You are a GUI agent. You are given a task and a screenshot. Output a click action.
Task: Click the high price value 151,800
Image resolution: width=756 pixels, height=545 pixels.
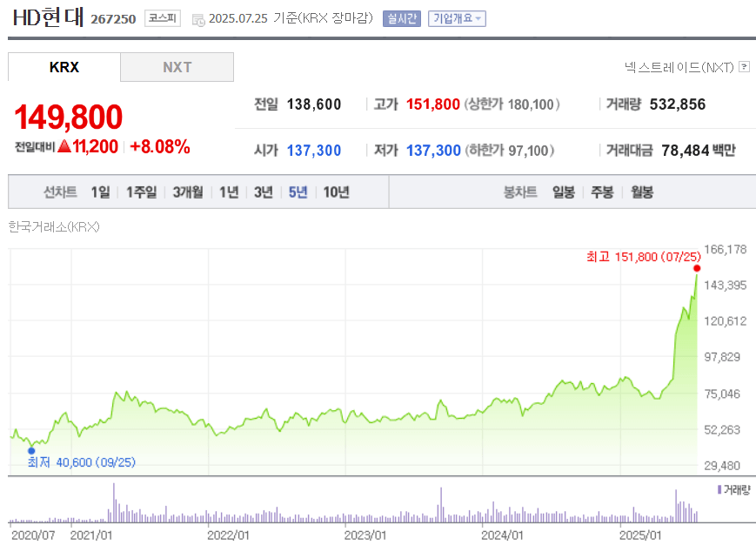(433, 104)
